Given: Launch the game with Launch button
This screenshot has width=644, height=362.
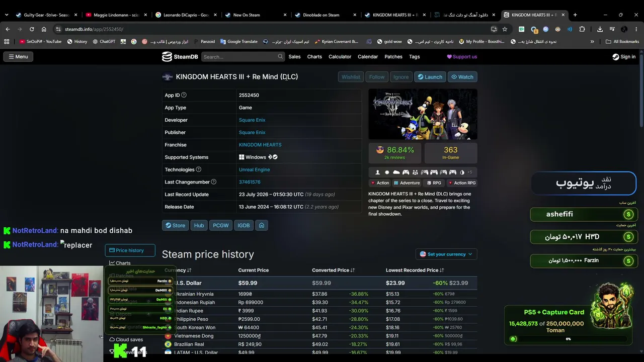Looking at the screenshot, I should pyautogui.click(x=430, y=77).
